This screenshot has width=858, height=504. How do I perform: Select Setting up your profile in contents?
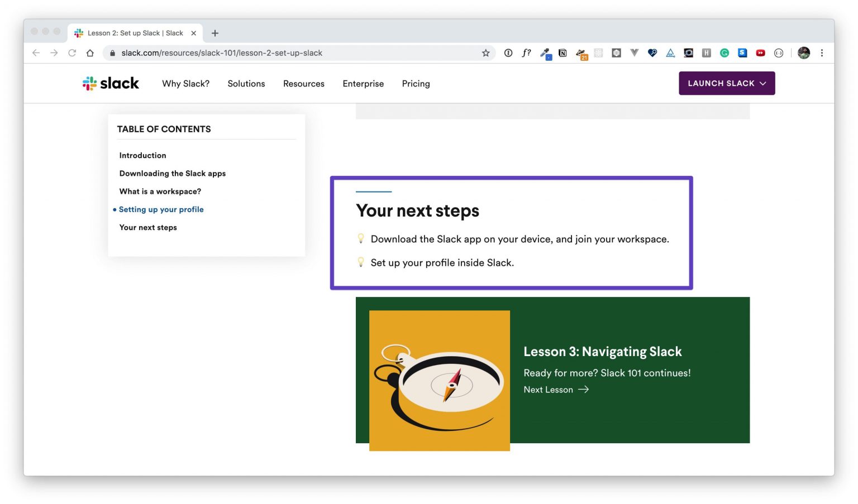point(161,209)
